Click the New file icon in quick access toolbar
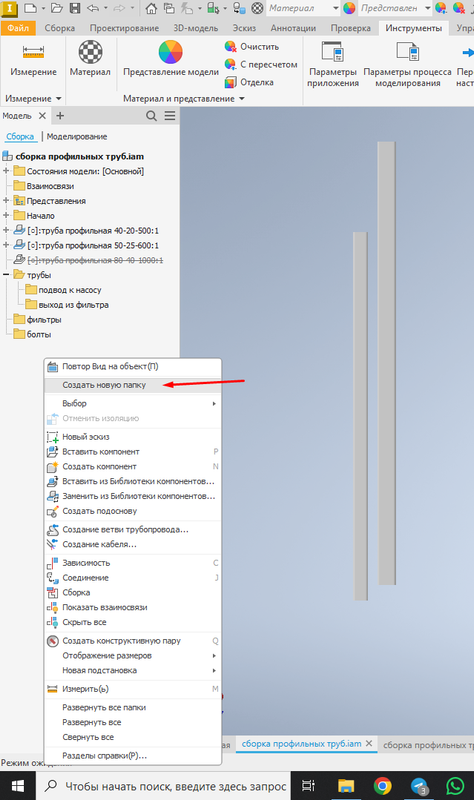The image size is (474, 800). [31, 8]
